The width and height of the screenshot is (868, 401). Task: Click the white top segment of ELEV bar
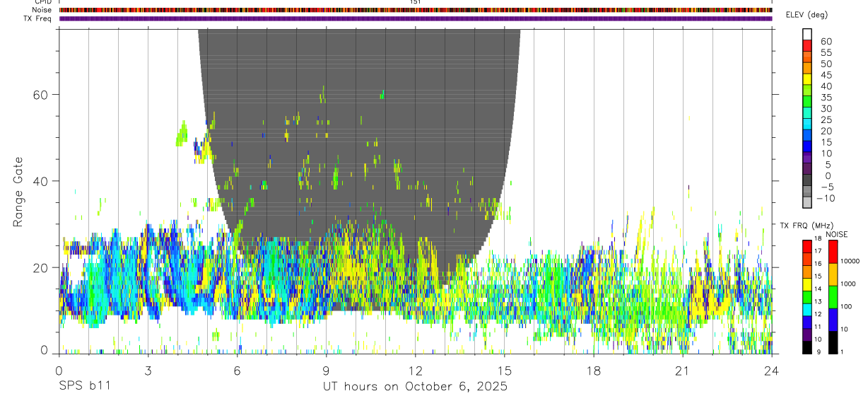(807, 34)
